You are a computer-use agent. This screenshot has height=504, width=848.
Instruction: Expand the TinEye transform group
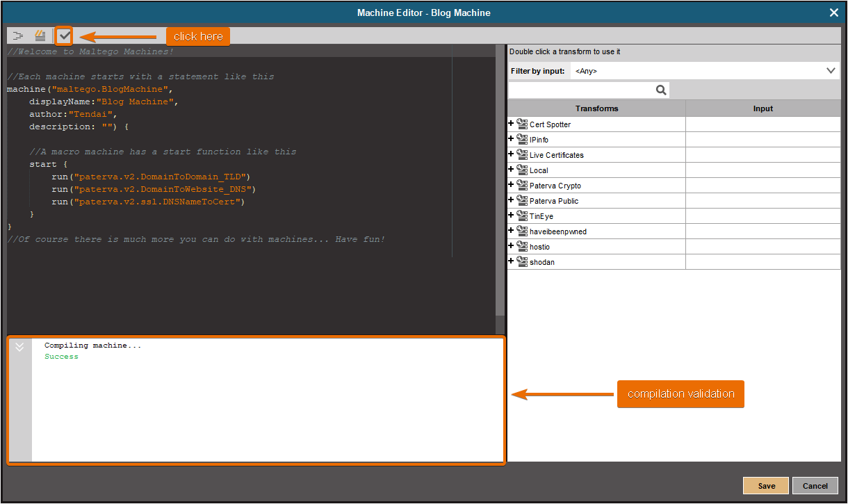click(x=512, y=216)
